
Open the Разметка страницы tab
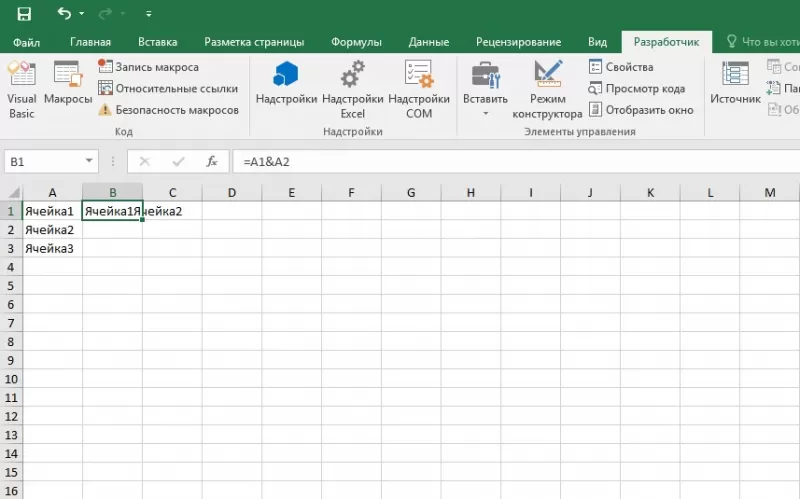pyautogui.click(x=254, y=42)
